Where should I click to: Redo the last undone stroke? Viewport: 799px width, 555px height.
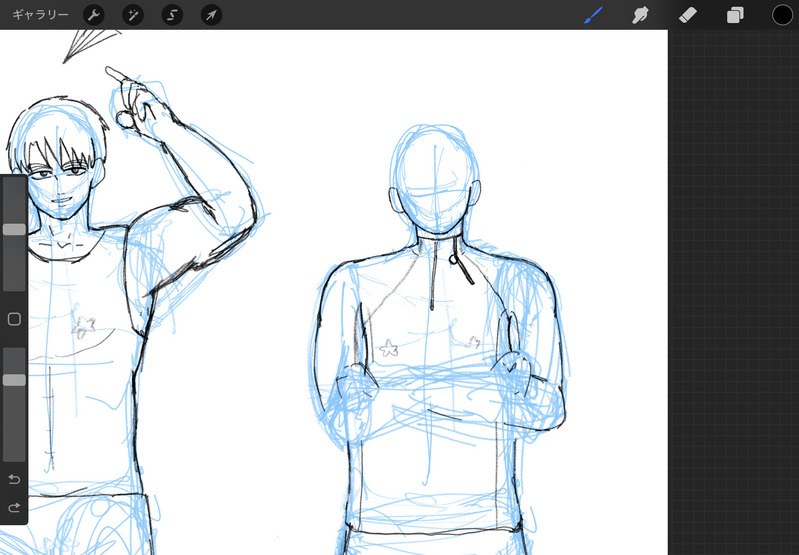14,507
